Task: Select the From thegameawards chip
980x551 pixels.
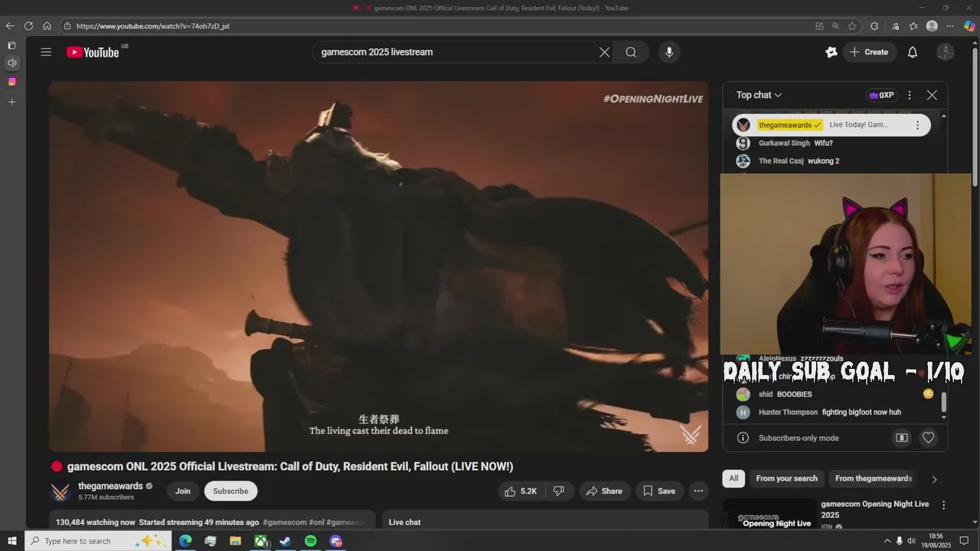Action: tap(874, 478)
